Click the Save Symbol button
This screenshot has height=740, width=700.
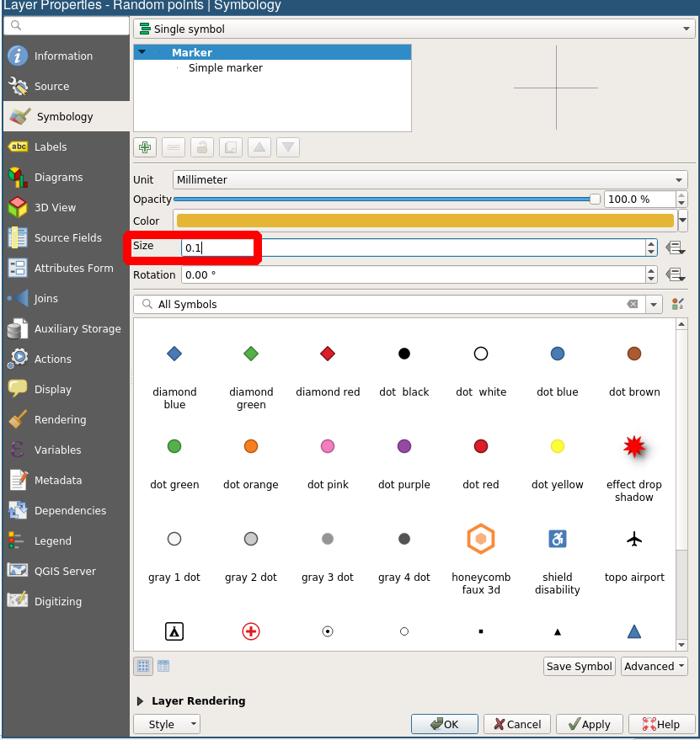coord(579,666)
